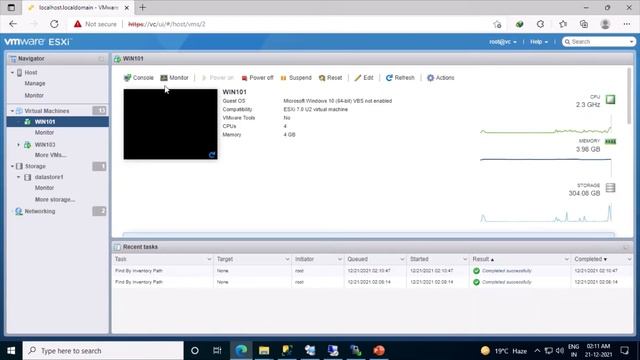Viewport: 640px width, 360px height.
Task: Open browser Extensions icon
Action: [540, 24]
